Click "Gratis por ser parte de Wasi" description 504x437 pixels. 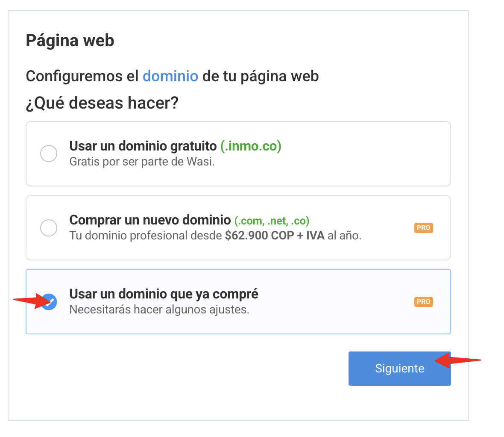(x=142, y=162)
